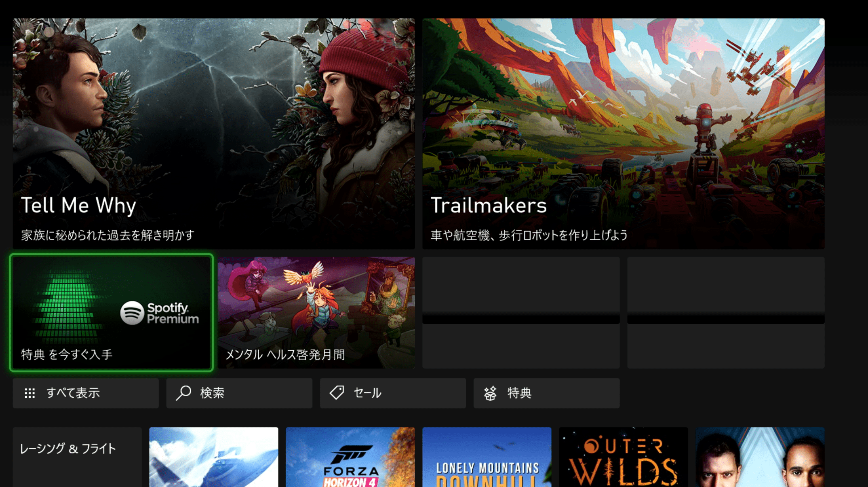Click the magnifying glass search icon
868x487 pixels.
pyautogui.click(x=184, y=393)
